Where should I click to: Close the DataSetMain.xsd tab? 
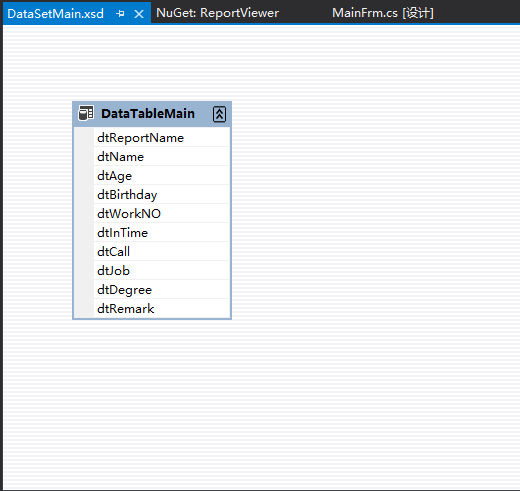pos(139,14)
